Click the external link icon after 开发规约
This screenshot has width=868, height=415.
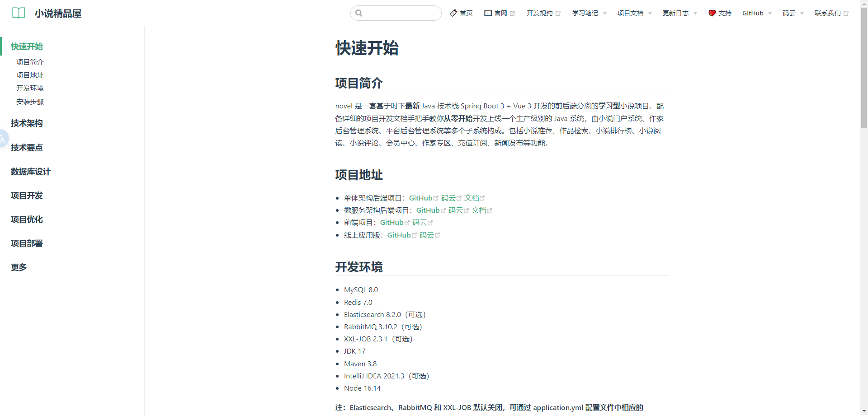(x=559, y=13)
